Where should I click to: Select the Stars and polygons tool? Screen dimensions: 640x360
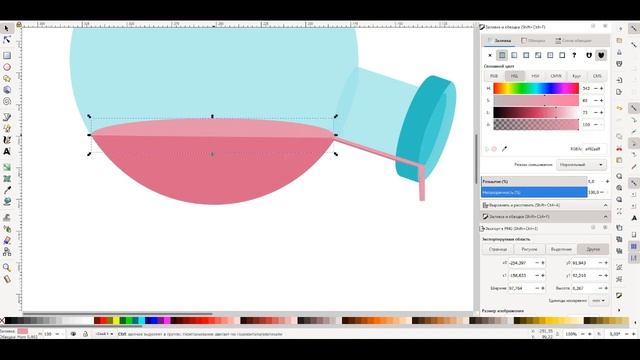pos(7,78)
